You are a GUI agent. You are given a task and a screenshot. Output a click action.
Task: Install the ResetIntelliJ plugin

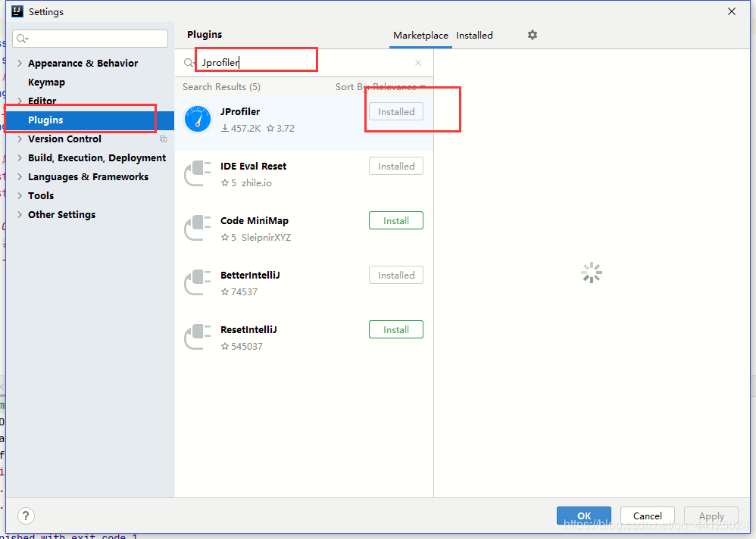(x=396, y=329)
